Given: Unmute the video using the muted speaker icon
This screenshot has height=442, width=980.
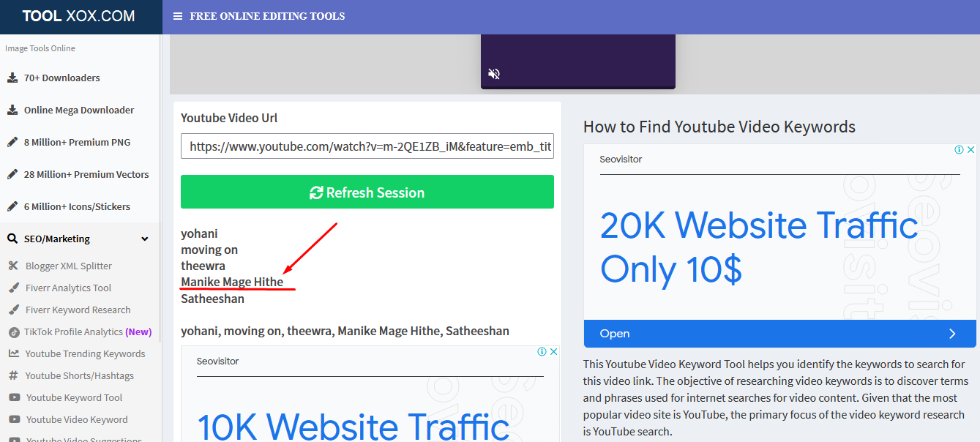Looking at the screenshot, I should tap(494, 74).
